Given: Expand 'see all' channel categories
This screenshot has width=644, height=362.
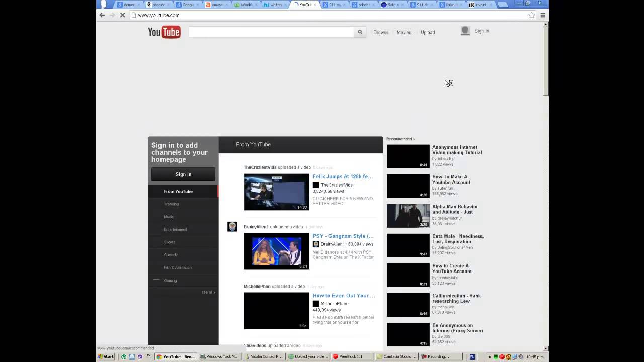Looking at the screenshot, I should [x=208, y=292].
